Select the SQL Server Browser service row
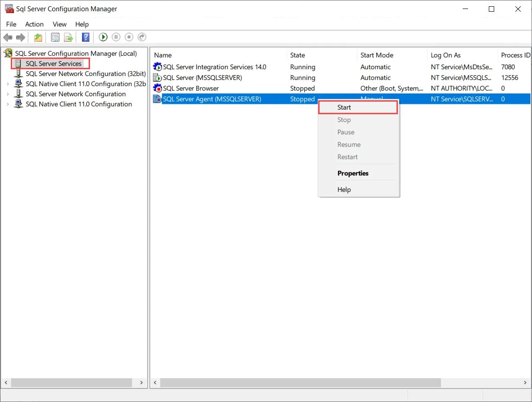532x402 pixels. tap(341, 88)
